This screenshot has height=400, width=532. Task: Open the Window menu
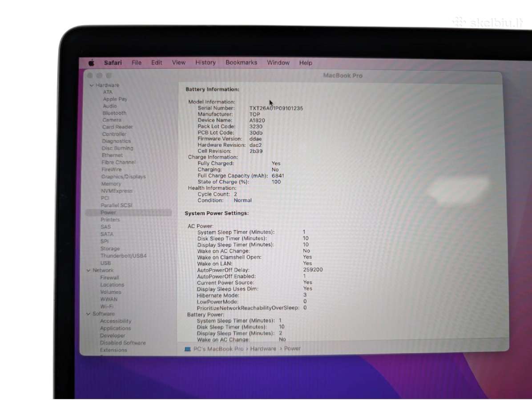278,63
